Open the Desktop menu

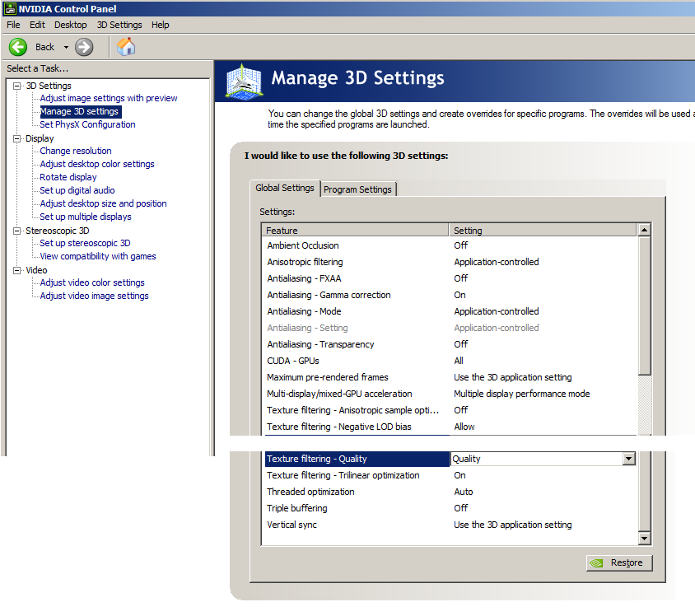click(71, 25)
